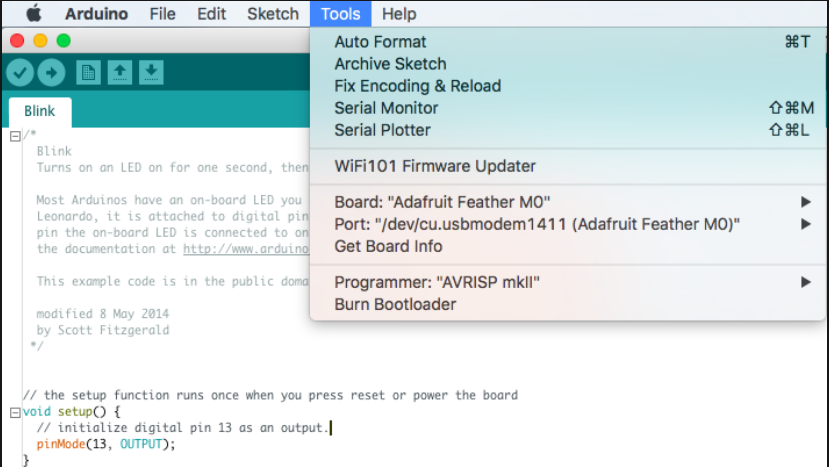Click the Open sketch up-arrow icon
The width and height of the screenshot is (829, 467).
tap(119, 72)
